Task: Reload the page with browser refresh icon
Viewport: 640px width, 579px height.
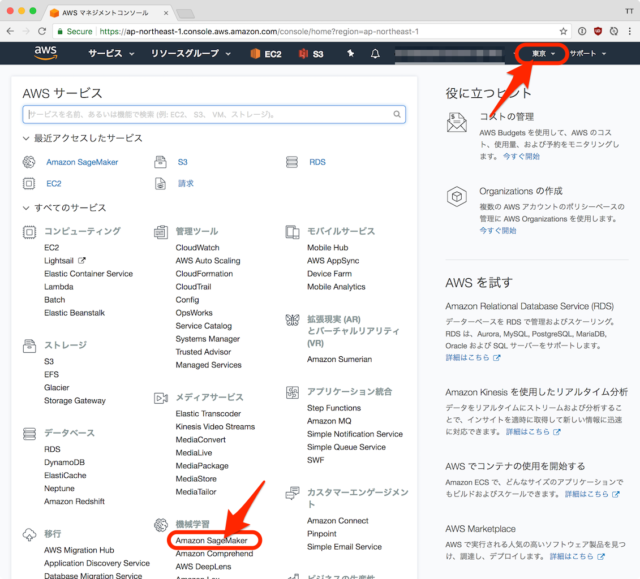Action: 42,31
